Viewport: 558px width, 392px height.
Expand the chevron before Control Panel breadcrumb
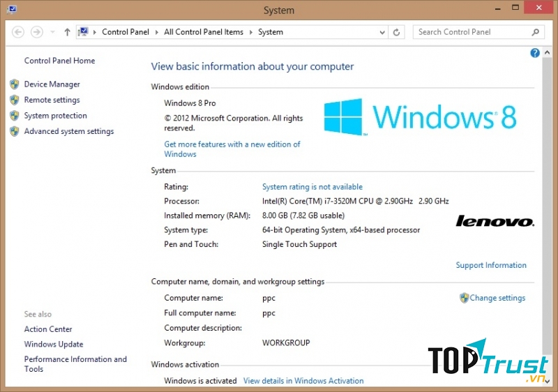95,32
